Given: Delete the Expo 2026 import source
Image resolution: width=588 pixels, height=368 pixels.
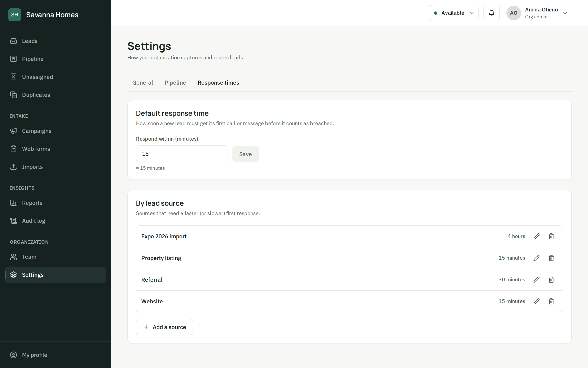Looking at the screenshot, I should [551, 236].
